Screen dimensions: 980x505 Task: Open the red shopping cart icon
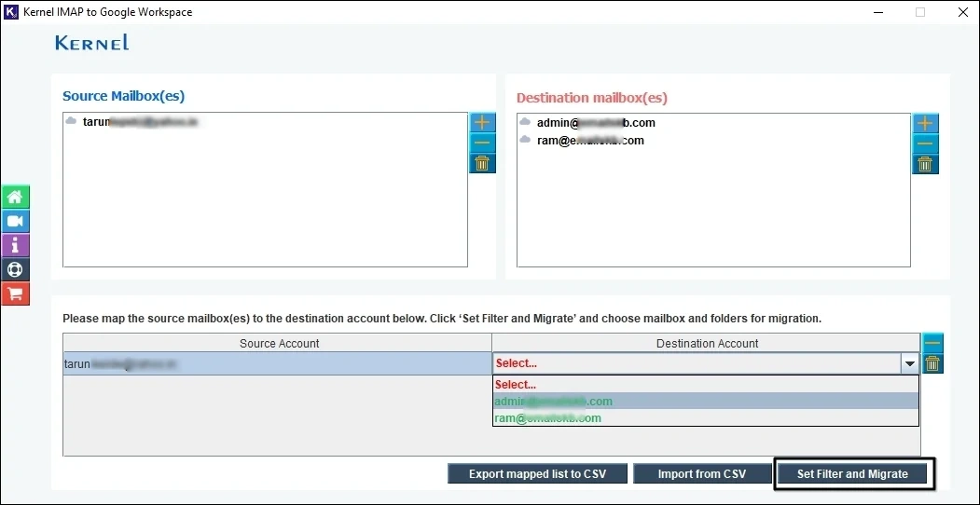[x=15, y=294]
